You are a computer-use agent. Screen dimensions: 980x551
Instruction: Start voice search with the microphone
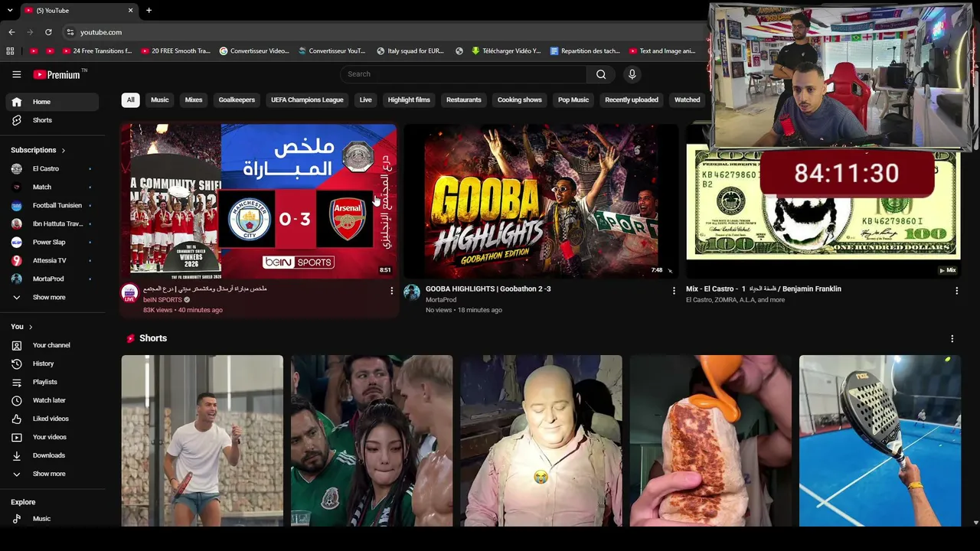point(632,74)
